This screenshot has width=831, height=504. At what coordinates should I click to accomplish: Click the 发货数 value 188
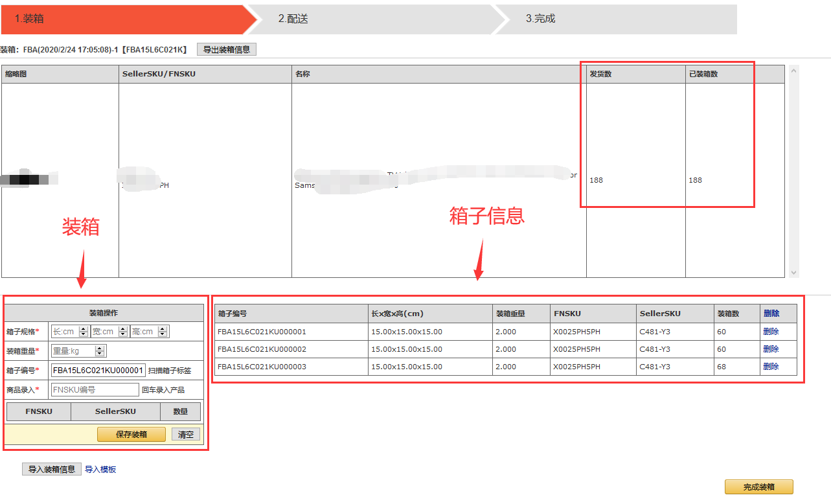tap(596, 180)
